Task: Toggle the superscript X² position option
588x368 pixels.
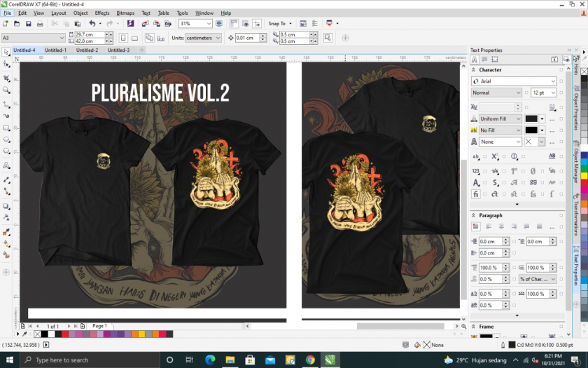Action: pos(495,156)
